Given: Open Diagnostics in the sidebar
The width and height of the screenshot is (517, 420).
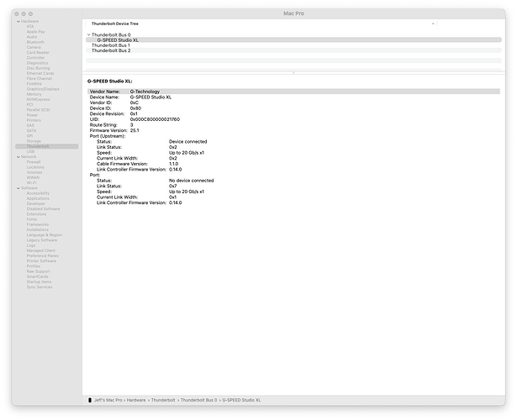Looking at the screenshot, I should pyautogui.click(x=37, y=63).
